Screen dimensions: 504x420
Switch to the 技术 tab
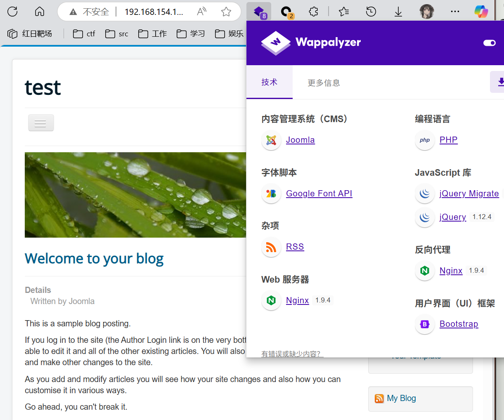coord(270,82)
